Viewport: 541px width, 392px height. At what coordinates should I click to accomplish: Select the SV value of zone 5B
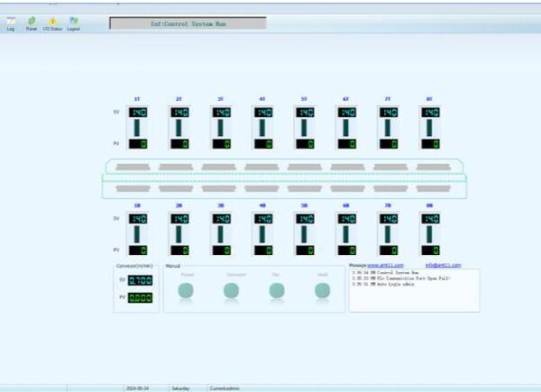coord(305,219)
